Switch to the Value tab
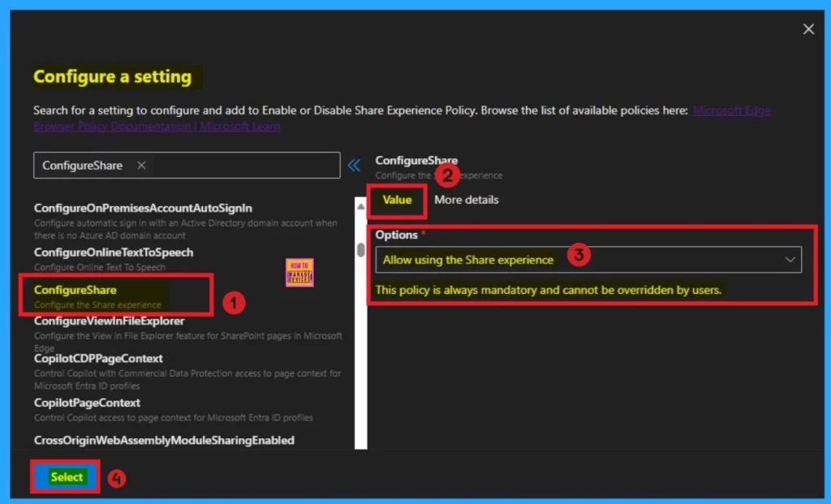Image resolution: width=831 pixels, height=504 pixels. (x=397, y=200)
